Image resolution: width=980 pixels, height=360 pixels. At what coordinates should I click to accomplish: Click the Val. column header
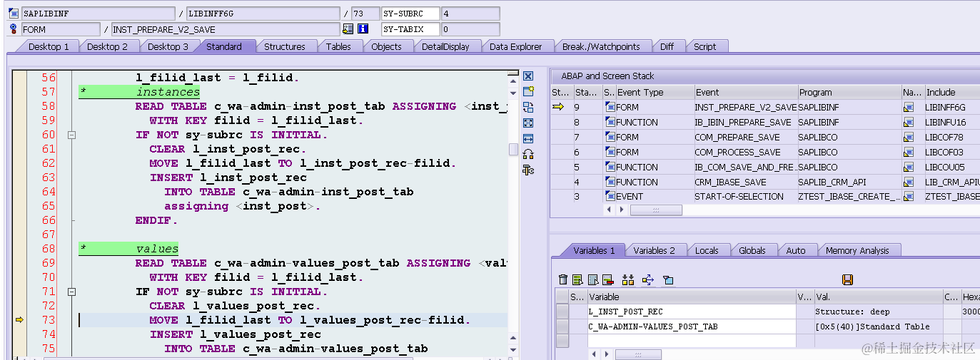878,297
